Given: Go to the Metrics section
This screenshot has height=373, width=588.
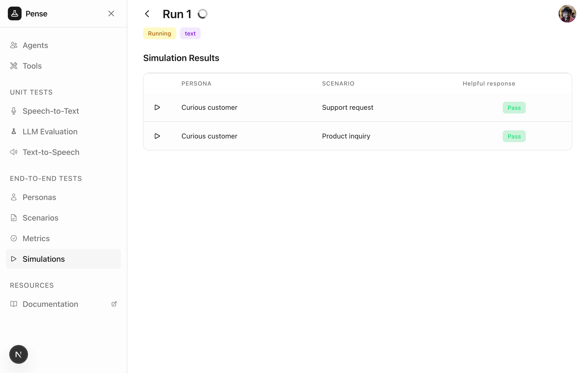Looking at the screenshot, I should tap(36, 238).
